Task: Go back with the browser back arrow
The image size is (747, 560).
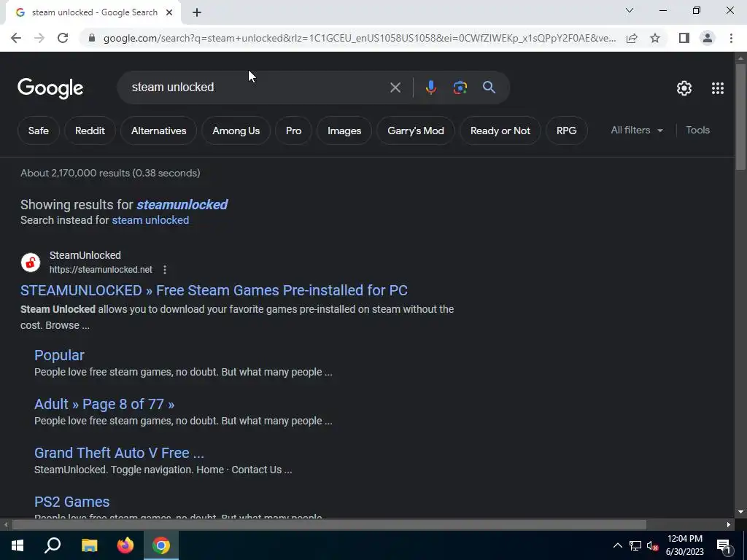Action: point(16,38)
